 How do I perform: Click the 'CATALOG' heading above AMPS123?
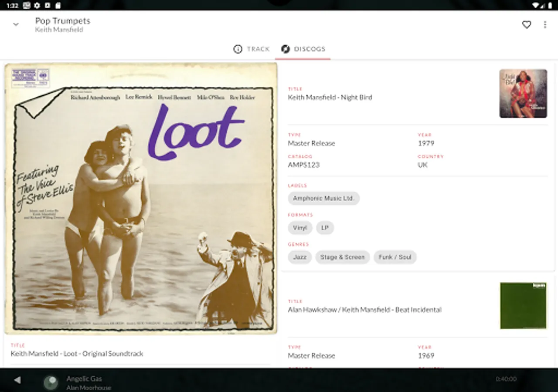[300, 156]
